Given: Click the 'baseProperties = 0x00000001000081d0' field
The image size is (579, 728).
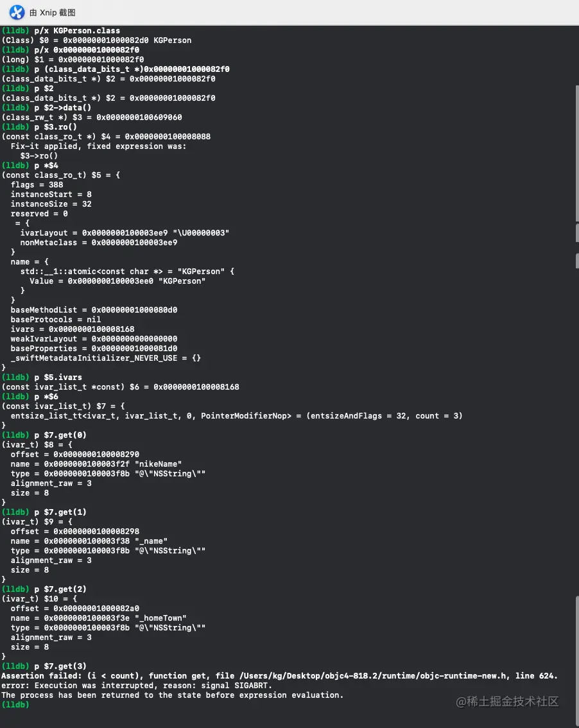Looking at the screenshot, I should (94, 349).
